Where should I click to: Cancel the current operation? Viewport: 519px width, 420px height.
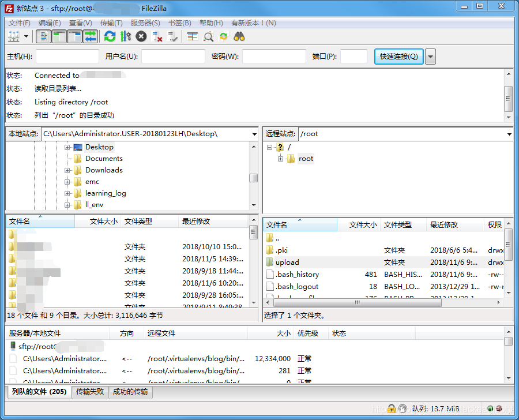click(x=141, y=36)
